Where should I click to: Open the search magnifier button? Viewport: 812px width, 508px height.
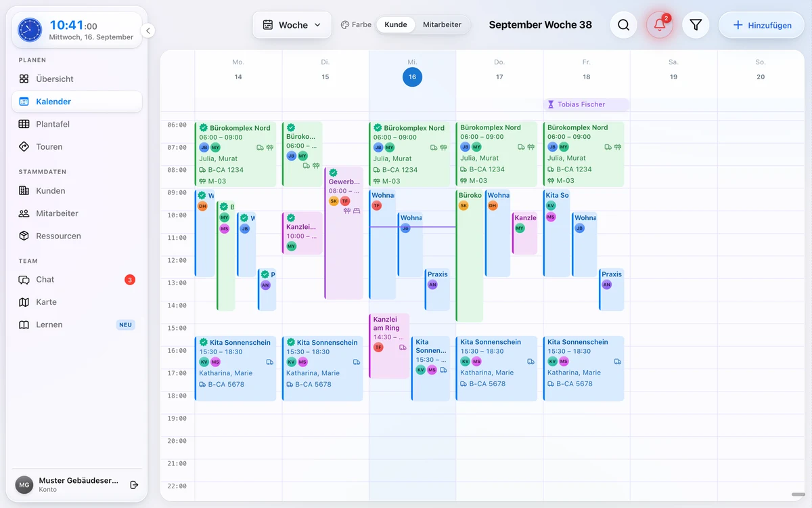click(623, 25)
